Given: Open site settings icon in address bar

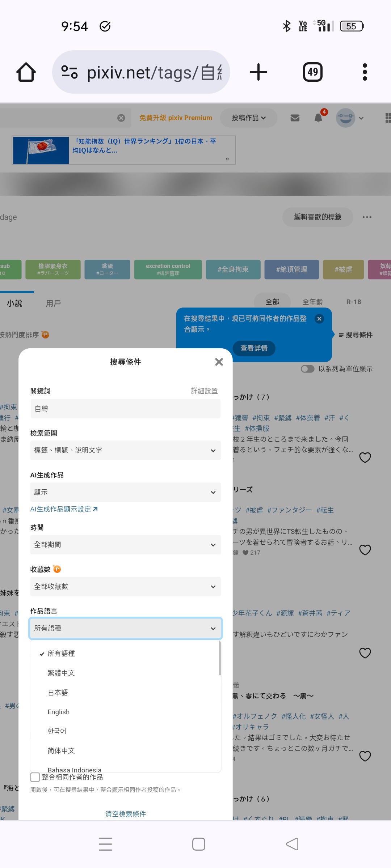Looking at the screenshot, I should click(x=70, y=72).
